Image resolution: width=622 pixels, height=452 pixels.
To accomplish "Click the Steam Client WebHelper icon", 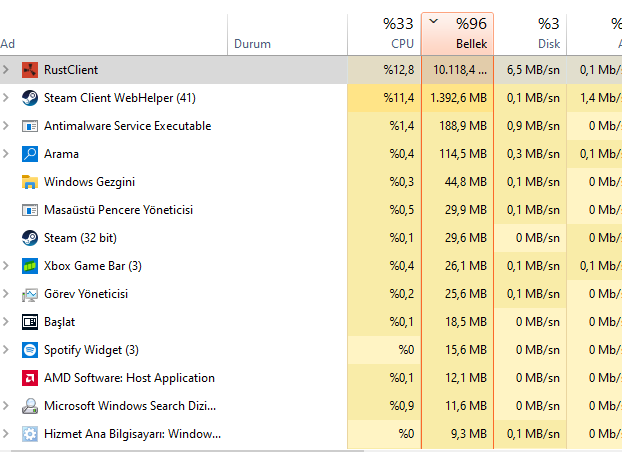I will [29, 98].
